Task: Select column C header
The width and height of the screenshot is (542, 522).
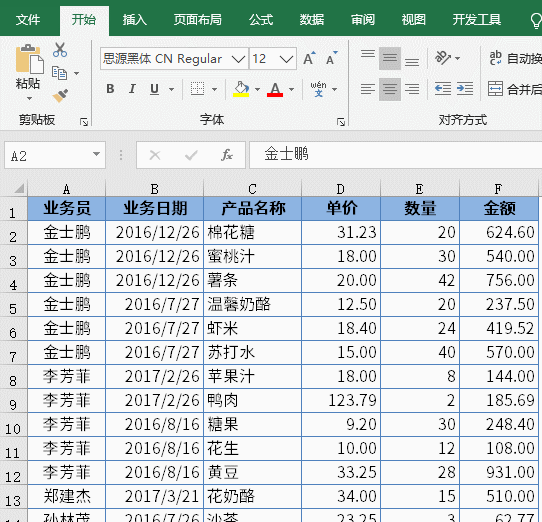Action: [252, 189]
